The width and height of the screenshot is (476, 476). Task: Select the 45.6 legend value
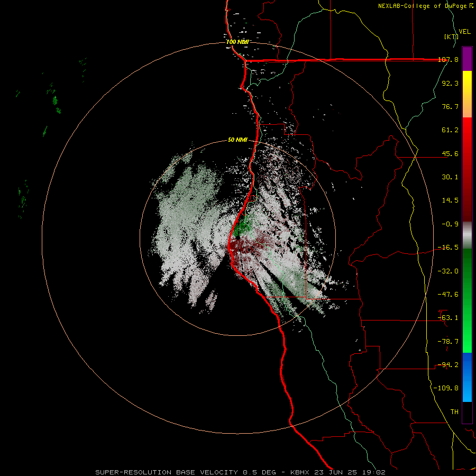coord(450,153)
